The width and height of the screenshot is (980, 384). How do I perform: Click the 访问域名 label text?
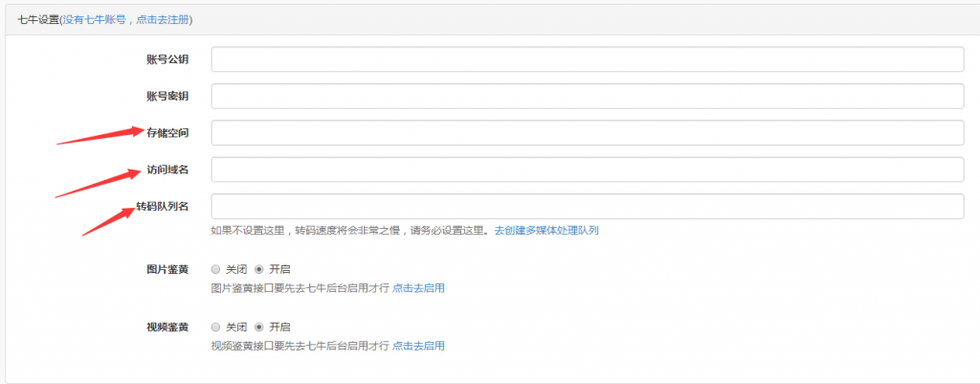coord(167,169)
